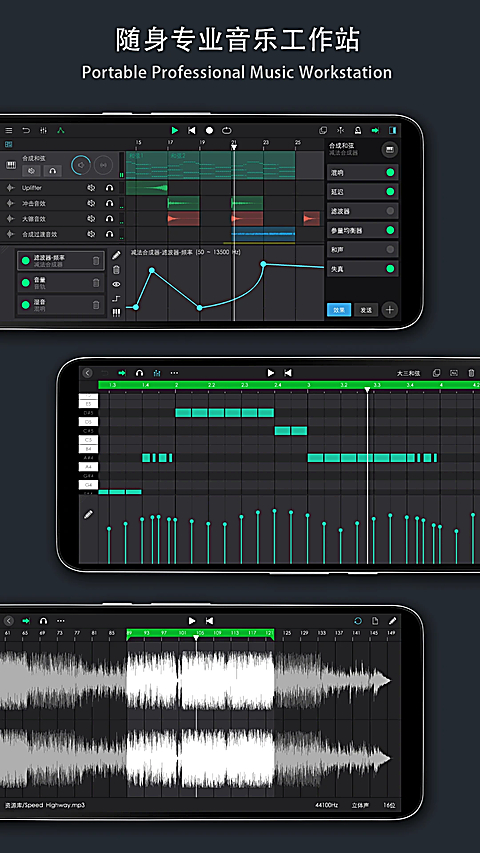This screenshot has width=480, height=853.
Task: Open the more options dots in audio editor
Action: coord(61,621)
